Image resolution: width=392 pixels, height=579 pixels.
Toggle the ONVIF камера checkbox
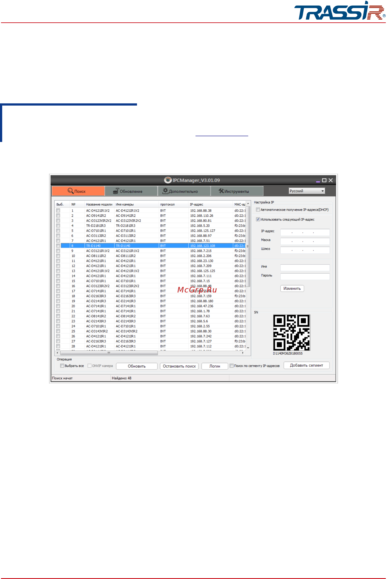pyautogui.click(x=90, y=365)
